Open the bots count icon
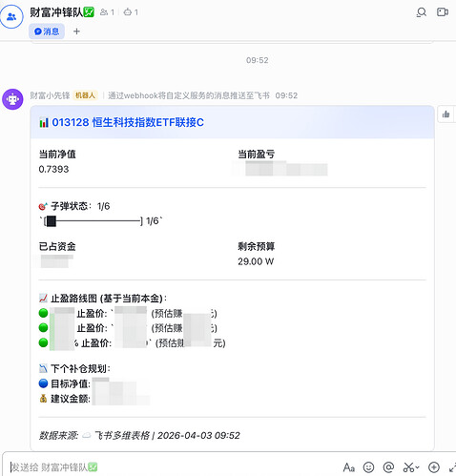The width and height of the screenshot is (456, 476). pyautogui.click(x=131, y=12)
